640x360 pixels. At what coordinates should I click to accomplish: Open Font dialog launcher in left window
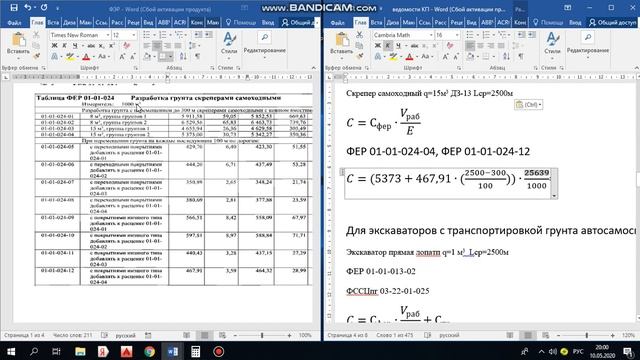(136, 68)
